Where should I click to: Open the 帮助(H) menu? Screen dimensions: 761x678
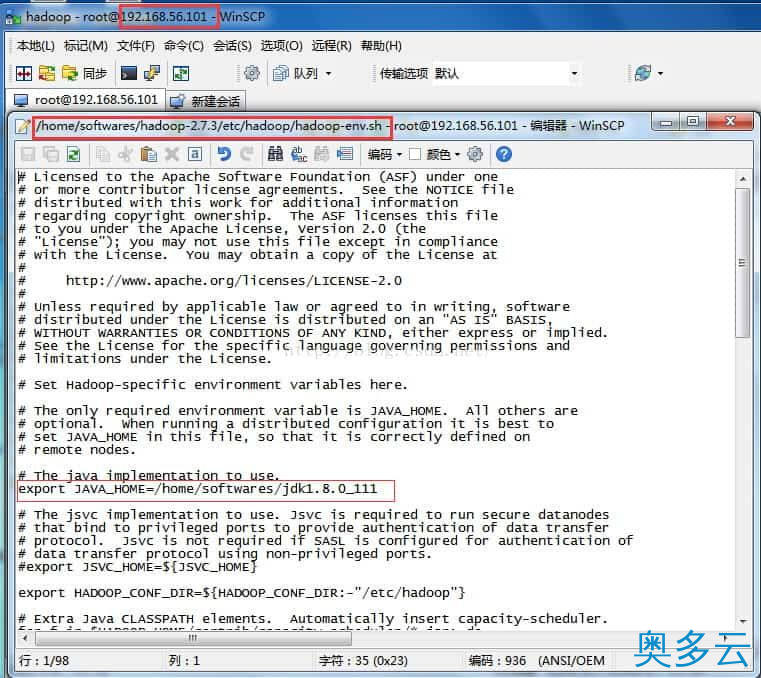(x=381, y=46)
